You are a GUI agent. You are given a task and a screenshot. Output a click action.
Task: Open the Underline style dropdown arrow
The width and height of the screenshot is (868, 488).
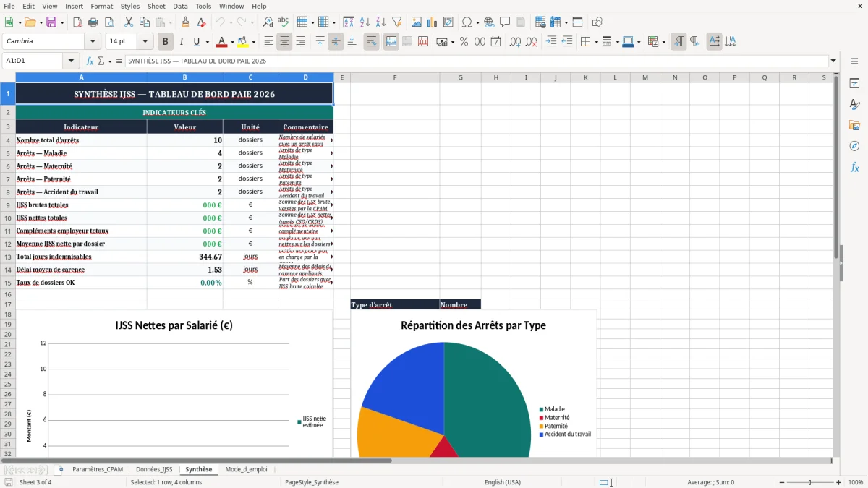click(x=207, y=42)
